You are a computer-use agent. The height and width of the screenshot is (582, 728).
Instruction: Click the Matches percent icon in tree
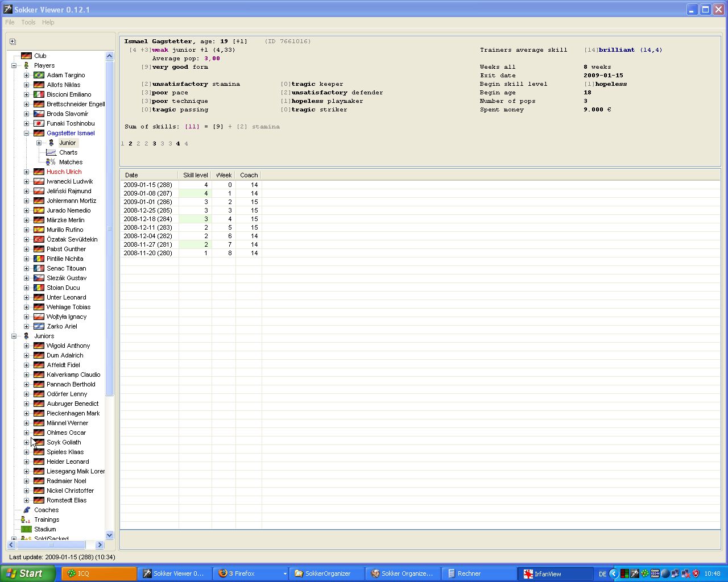click(x=51, y=162)
